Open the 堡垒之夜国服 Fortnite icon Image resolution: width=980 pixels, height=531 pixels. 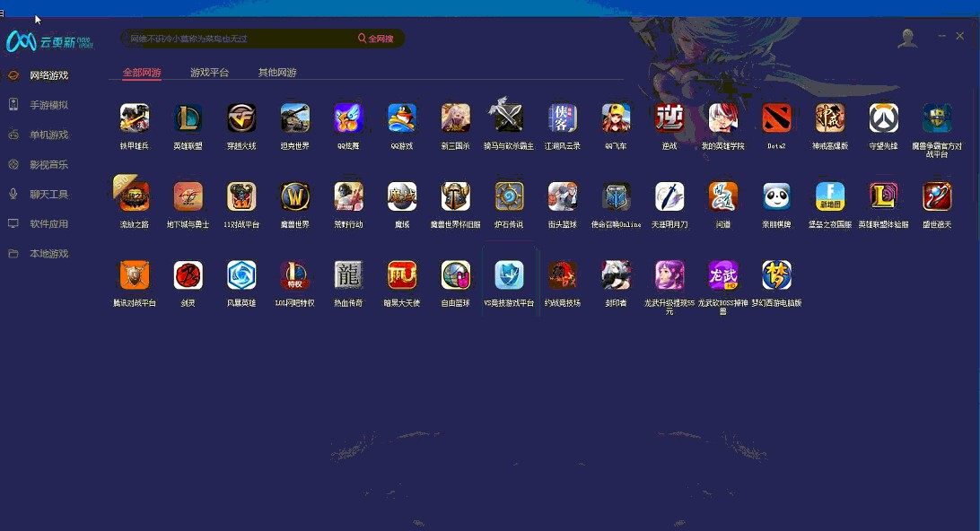[x=830, y=196]
